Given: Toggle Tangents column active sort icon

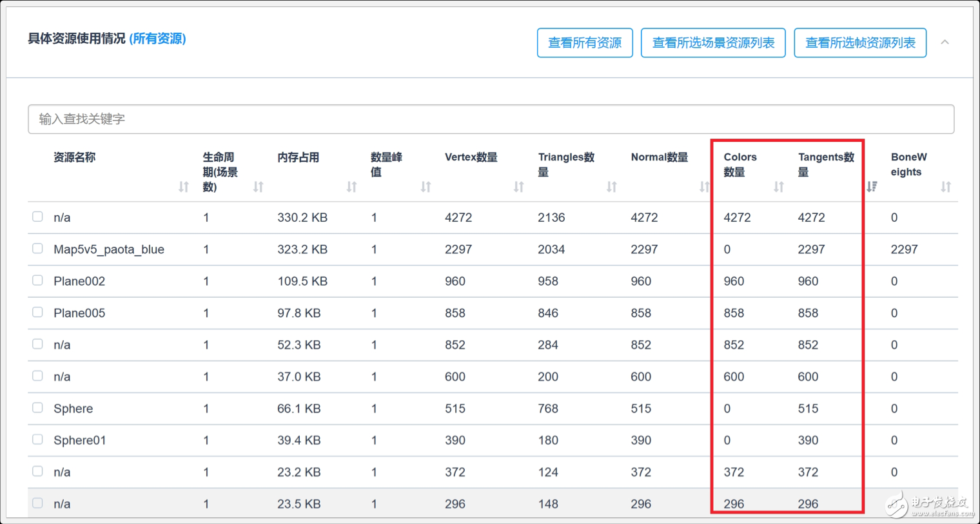Looking at the screenshot, I should pyautogui.click(x=872, y=187).
